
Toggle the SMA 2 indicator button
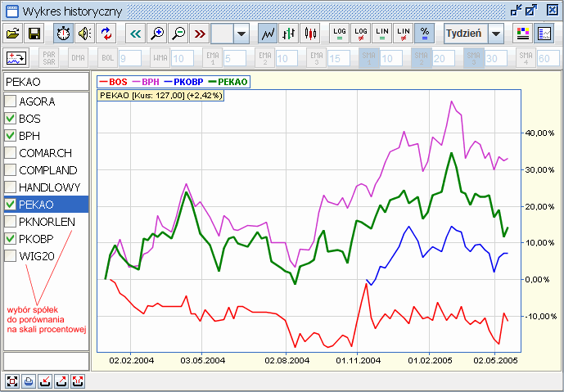tap(422, 58)
